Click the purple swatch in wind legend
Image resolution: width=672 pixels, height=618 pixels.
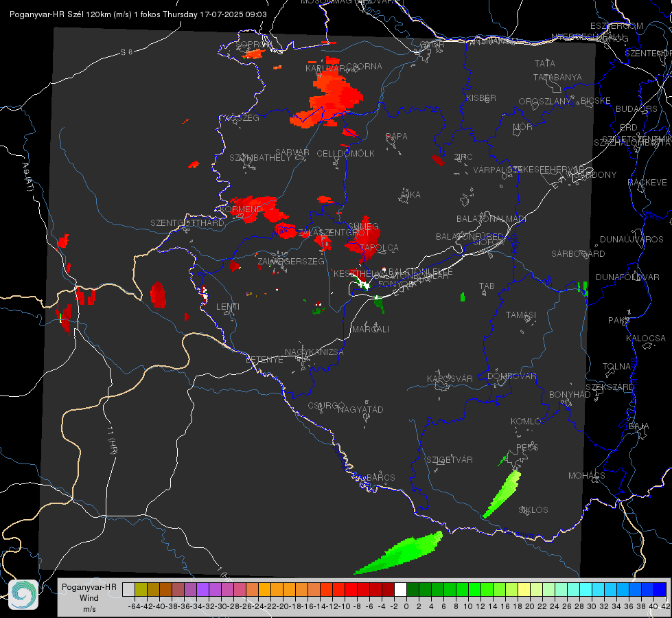coord(202,589)
